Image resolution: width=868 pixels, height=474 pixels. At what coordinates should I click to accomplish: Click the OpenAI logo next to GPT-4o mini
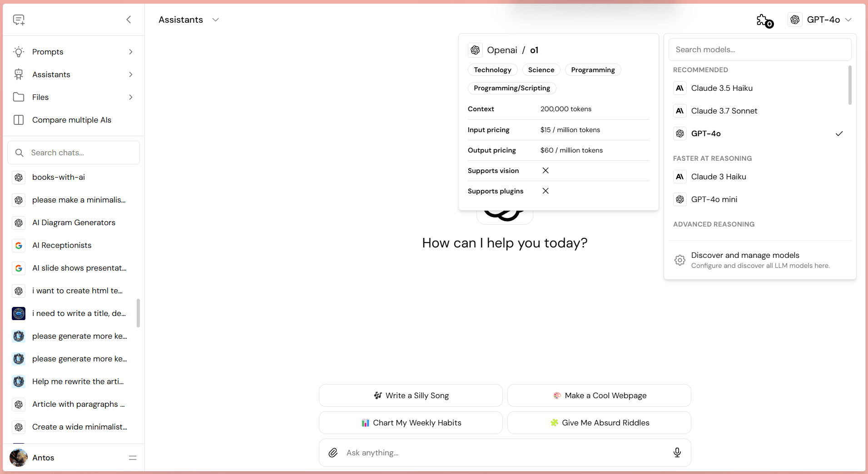(x=680, y=199)
